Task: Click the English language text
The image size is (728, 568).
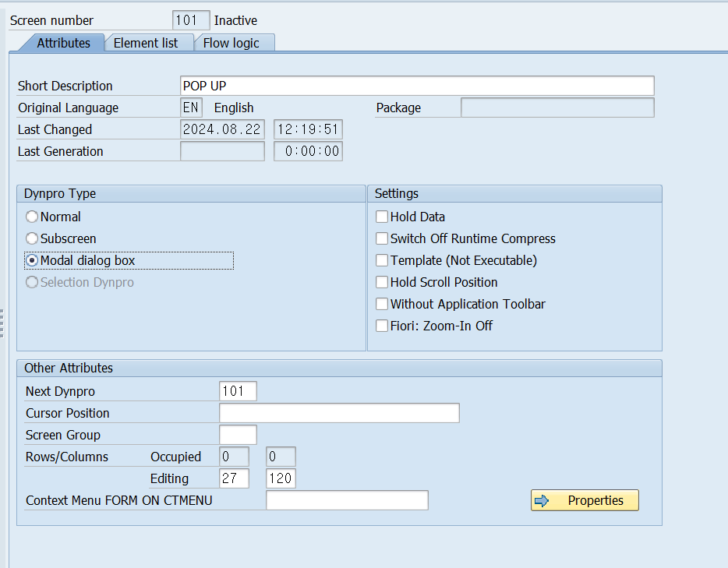Action: coord(234,108)
